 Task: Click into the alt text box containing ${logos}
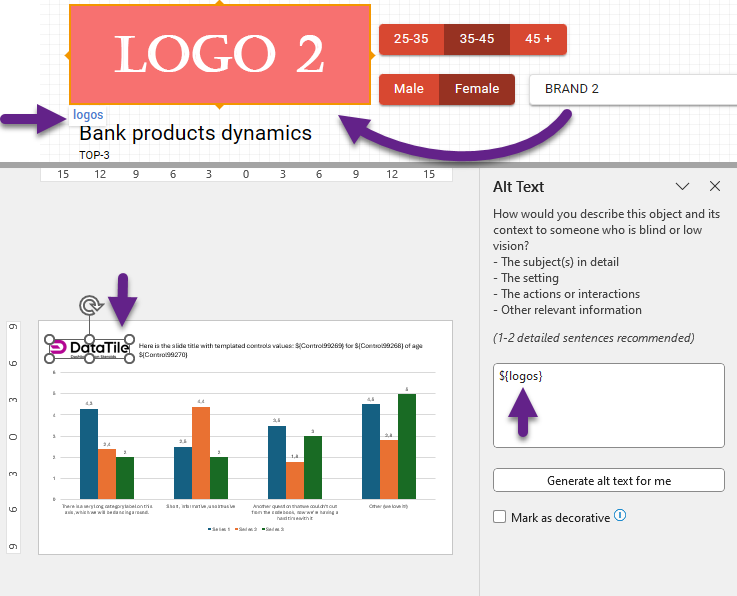(608, 405)
